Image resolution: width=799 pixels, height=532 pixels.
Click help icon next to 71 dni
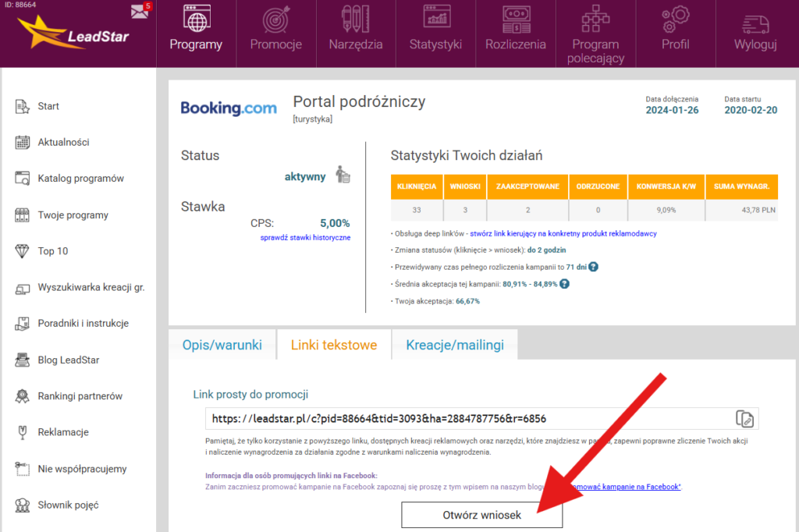(594, 267)
